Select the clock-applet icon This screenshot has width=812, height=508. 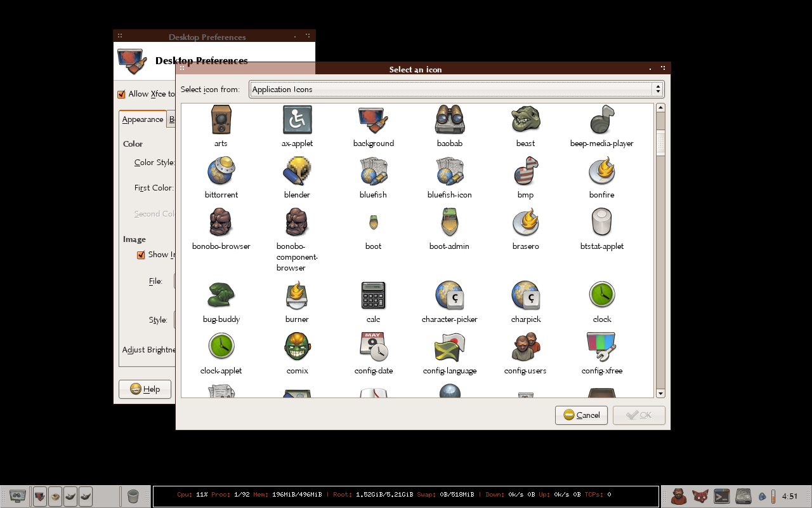pyautogui.click(x=221, y=347)
